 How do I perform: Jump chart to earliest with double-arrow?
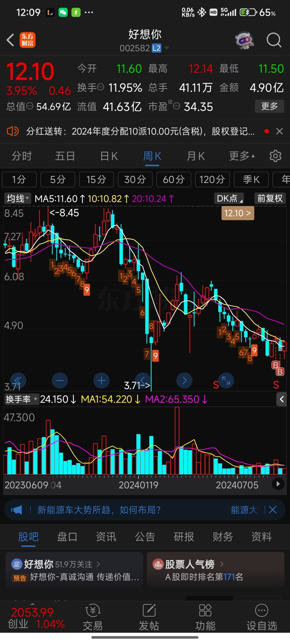click(x=18, y=380)
